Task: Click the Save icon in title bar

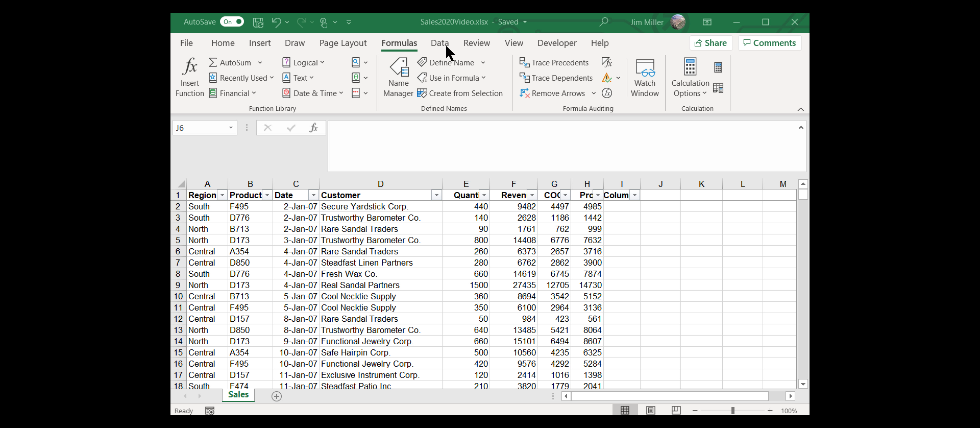Action: point(258,22)
